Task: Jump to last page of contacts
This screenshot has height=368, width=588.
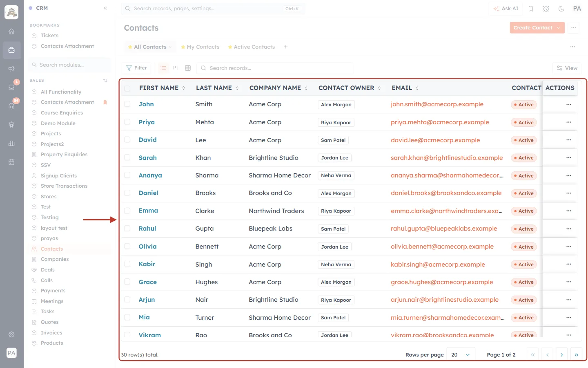Action: [576, 355]
